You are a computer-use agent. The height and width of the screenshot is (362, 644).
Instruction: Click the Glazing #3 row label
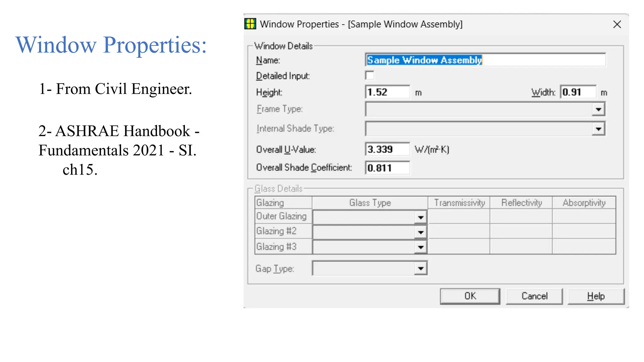[x=283, y=247]
